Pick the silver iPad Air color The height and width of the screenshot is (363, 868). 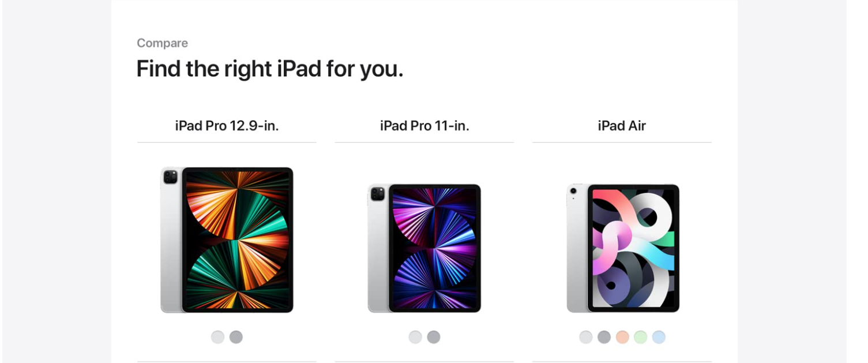pos(586,337)
